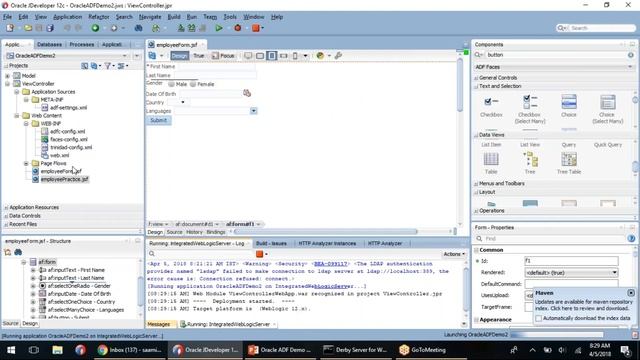Select adfc-config.xml in project tree
This screenshot has width=640, height=360.
68,131
